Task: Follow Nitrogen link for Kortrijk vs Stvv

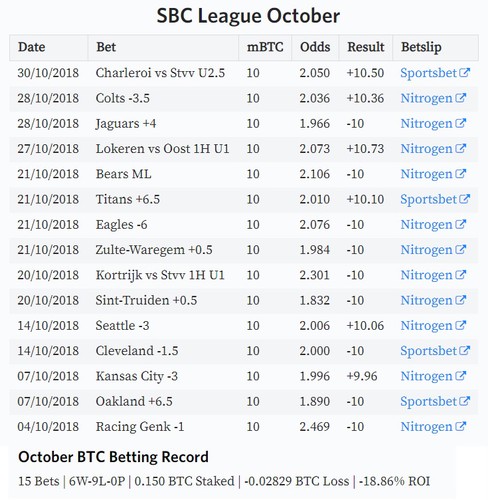Action: click(426, 275)
